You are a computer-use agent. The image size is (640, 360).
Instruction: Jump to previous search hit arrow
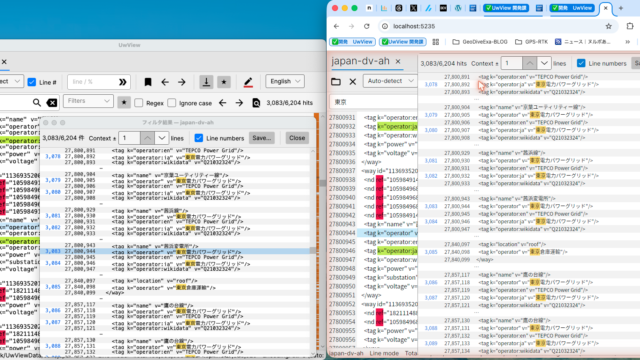coord(222,103)
